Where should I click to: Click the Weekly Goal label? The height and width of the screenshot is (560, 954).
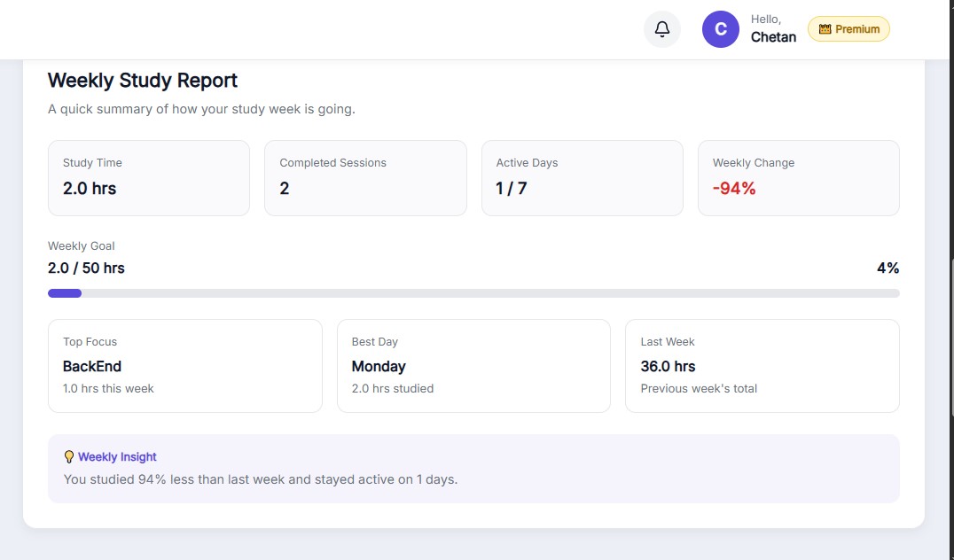click(x=81, y=245)
